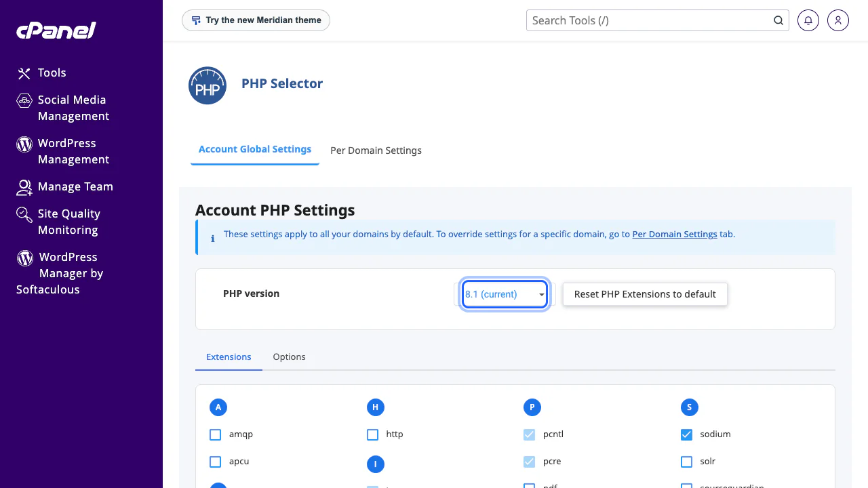Open the Manage Team icon
This screenshot has height=488, width=868.
click(24, 187)
